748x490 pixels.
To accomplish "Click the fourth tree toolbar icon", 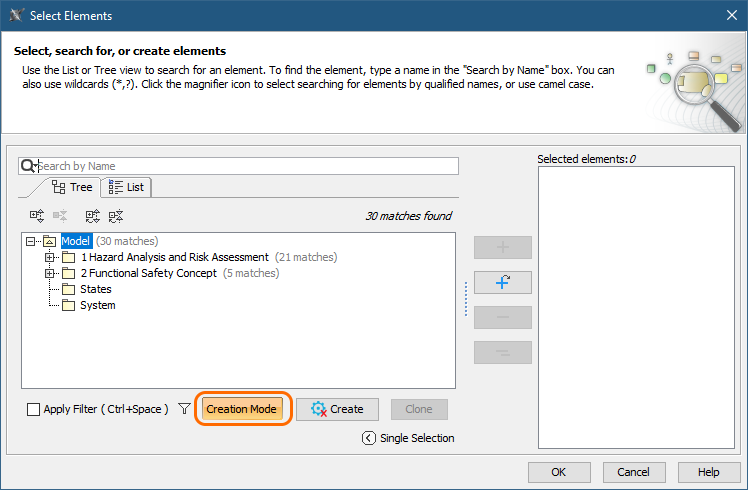I will (116, 215).
